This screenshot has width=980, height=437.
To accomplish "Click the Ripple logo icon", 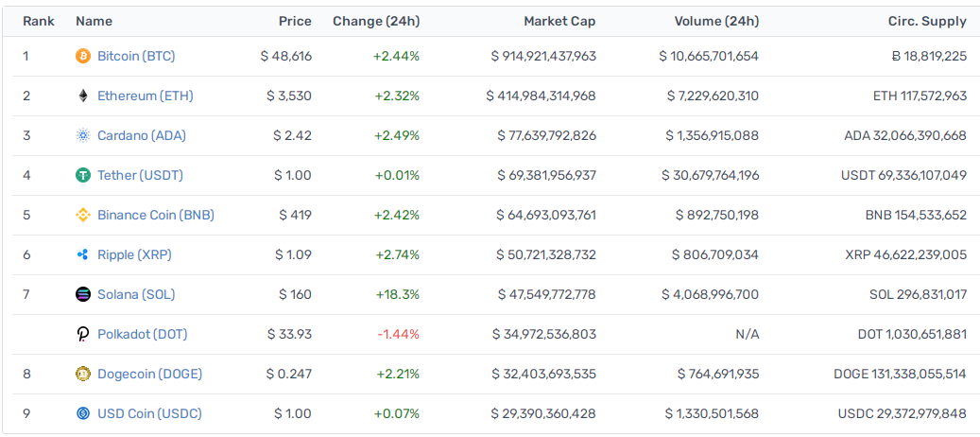I will [x=83, y=255].
